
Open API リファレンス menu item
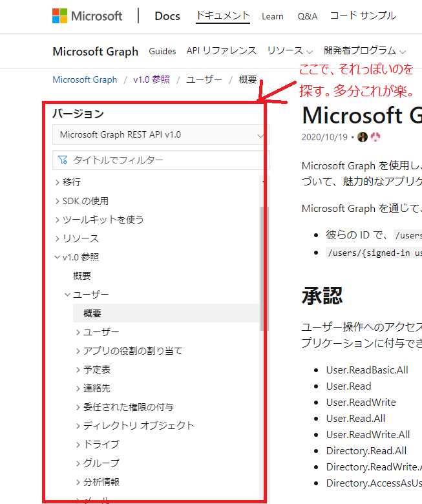pos(222,51)
